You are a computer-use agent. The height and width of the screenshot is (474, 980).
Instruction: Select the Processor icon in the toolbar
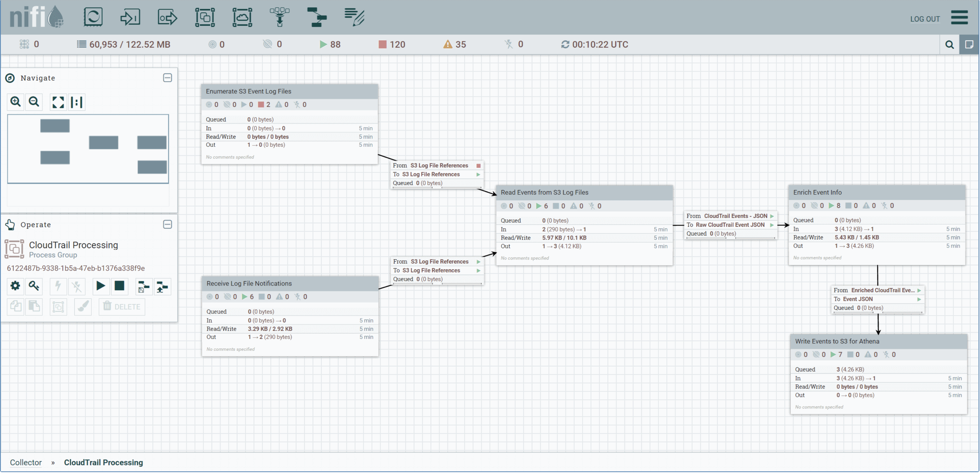pyautogui.click(x=93, y=17)
